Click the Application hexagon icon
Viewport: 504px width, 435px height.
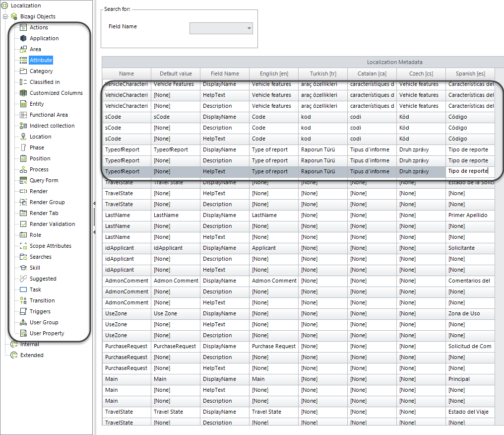pyautogui.click(x=23, y=38)
